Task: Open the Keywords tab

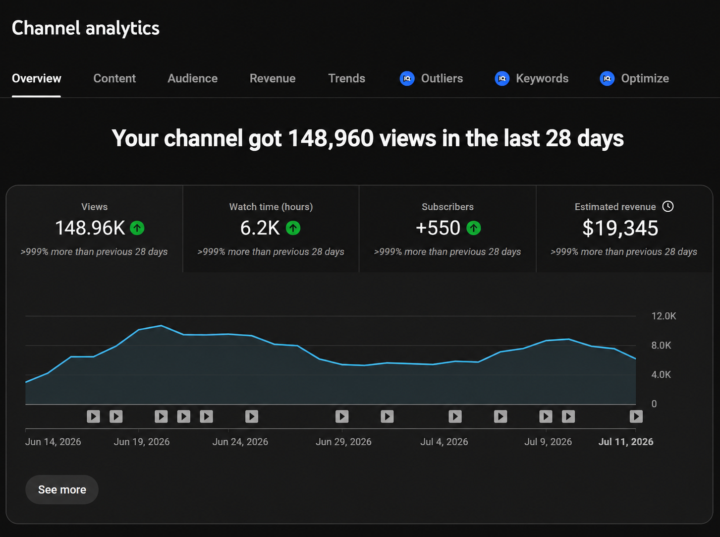Action: point(531,79)
